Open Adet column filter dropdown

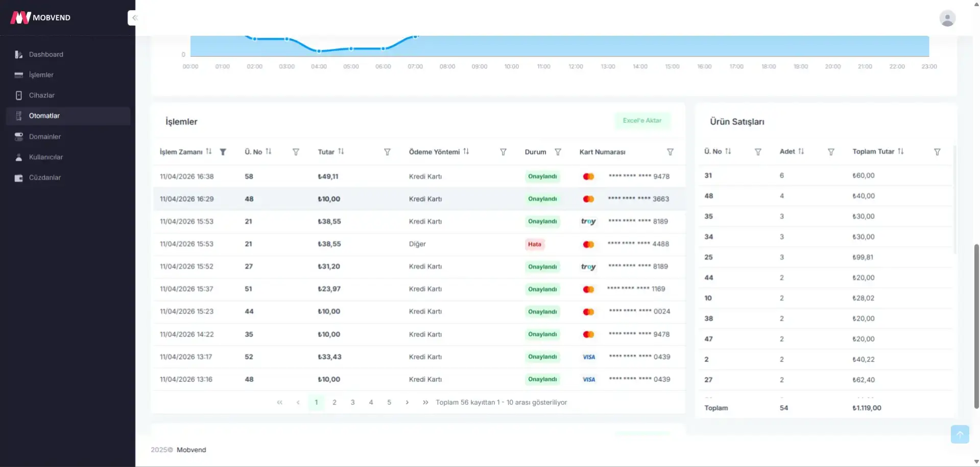(x=830, y=152)
